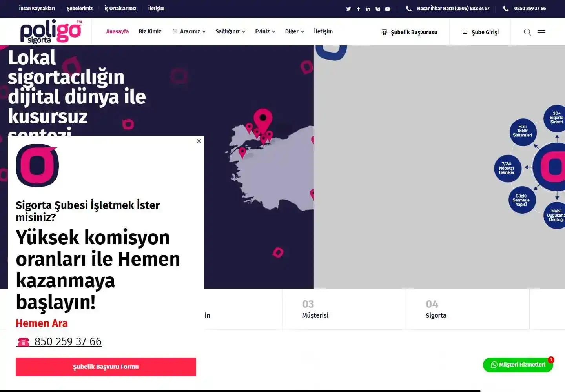Expand the Aracınız dropdown menu
Screen dimensions: 565x392
click(189, 31)
